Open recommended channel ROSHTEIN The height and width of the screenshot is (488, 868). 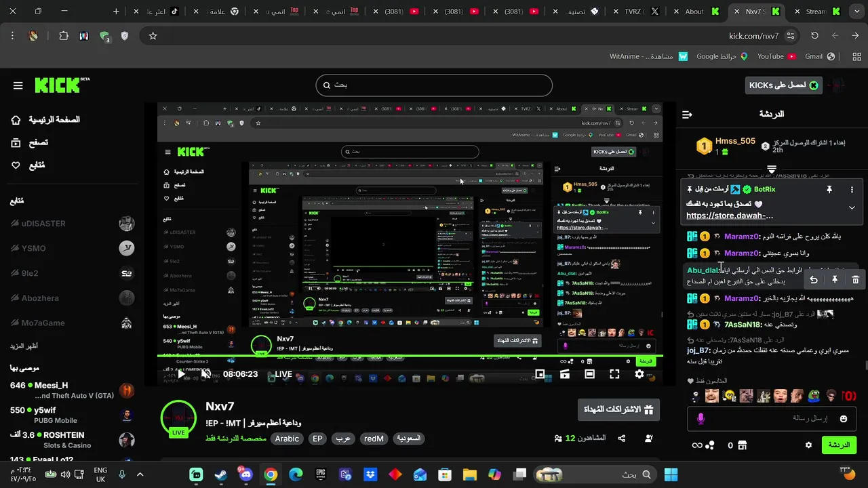[x=73, y=440]
